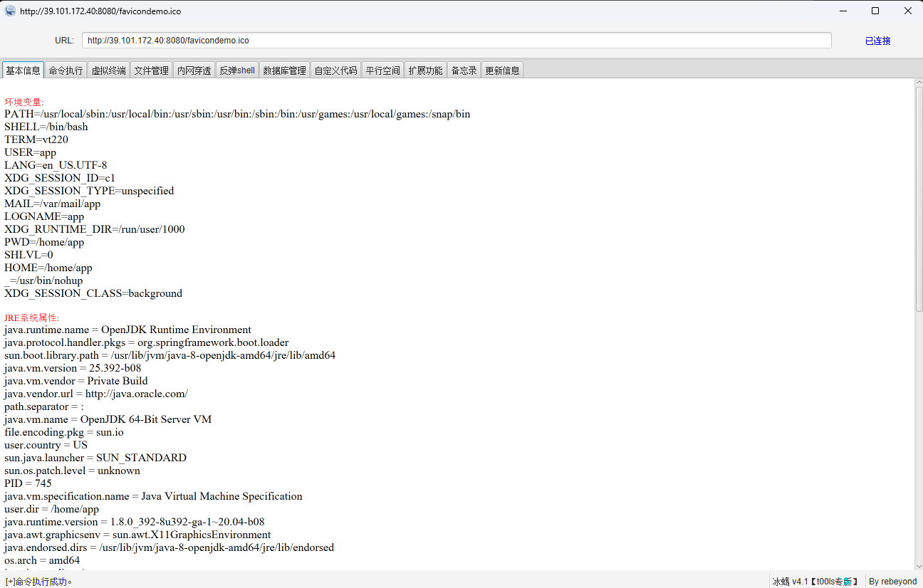The height and width of the screenshot is (588, 923).
Task: Click the Behinder app icon in title bar
Action: pos(10,11)
